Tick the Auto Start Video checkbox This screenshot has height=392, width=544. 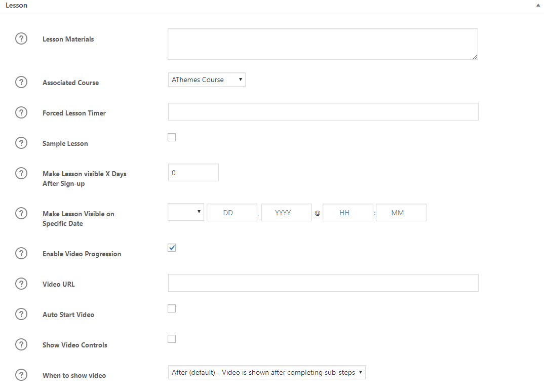172,308
